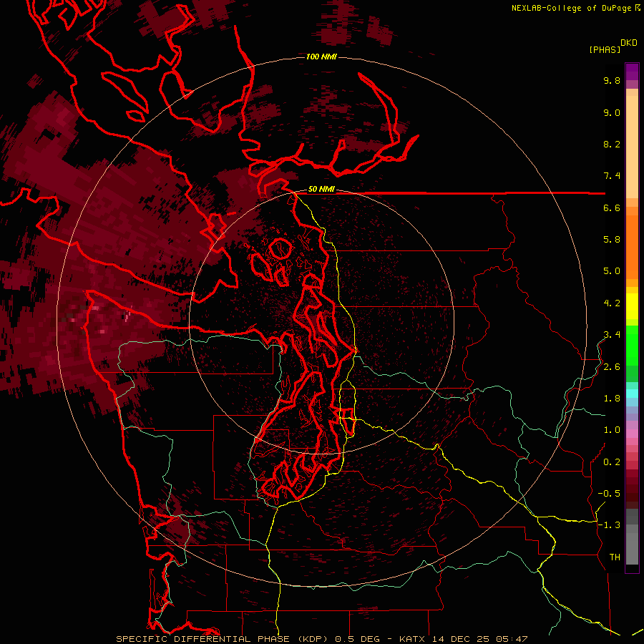Image resolution: width=644 pixels, height=644 pixels.
Task: Click the 05:47 timestamp
Action: pyautogui.click(x=512, y=639)
